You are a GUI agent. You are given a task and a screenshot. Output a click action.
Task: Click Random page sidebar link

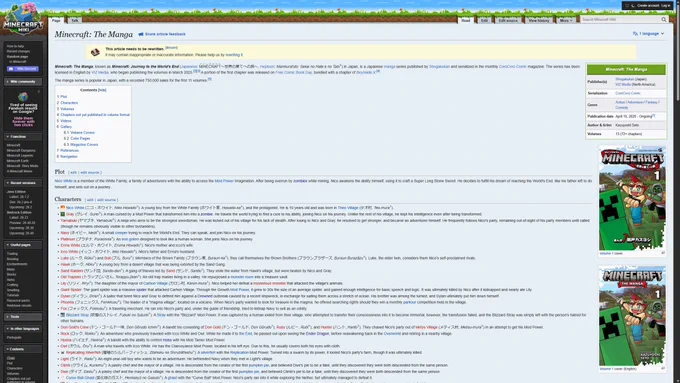coord(17,56)
